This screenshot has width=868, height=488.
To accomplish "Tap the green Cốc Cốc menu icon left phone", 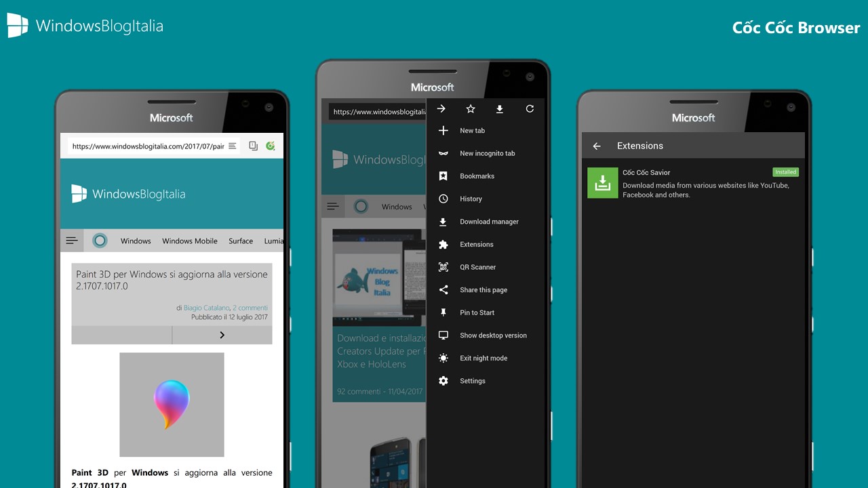I will [271, 146].
